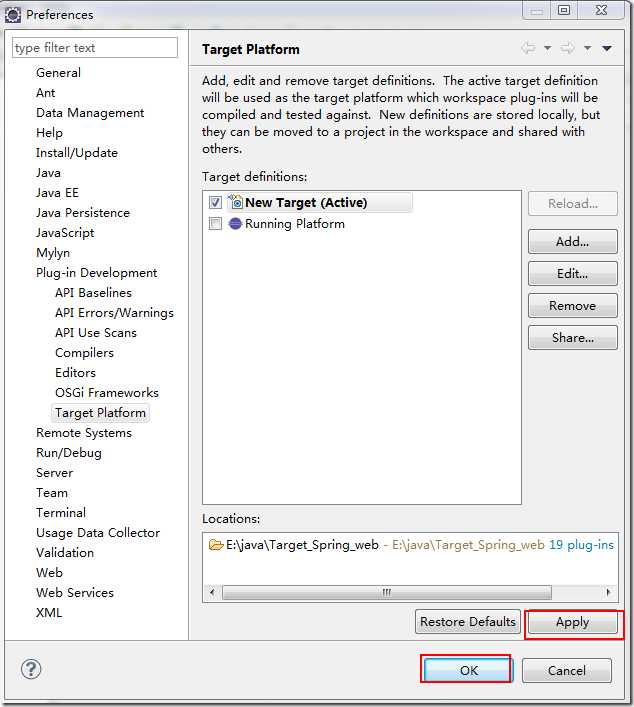Click the Cancel button

click(567, 670)
